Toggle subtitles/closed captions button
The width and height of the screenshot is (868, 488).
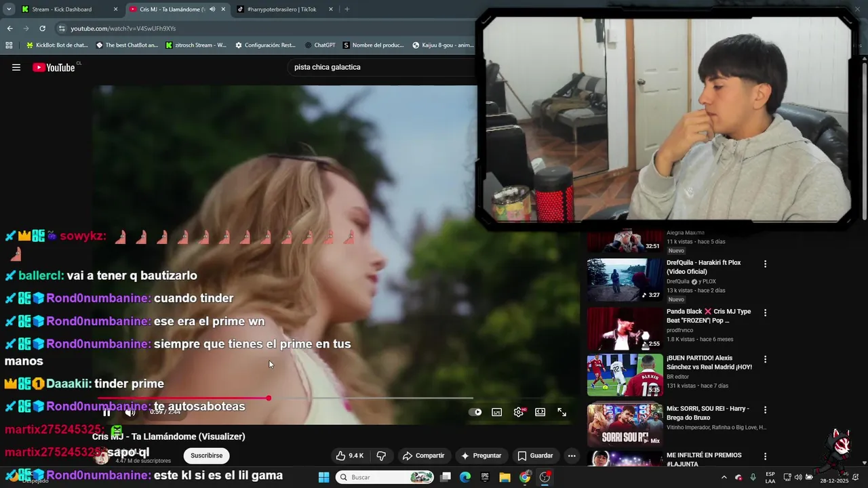(x=497, y=412)
